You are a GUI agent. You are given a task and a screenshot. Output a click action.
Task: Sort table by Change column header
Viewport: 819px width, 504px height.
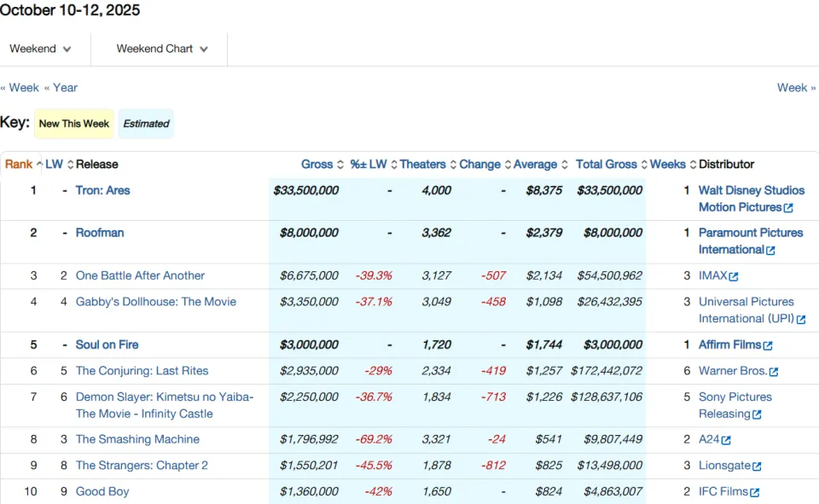click(480, 165)
